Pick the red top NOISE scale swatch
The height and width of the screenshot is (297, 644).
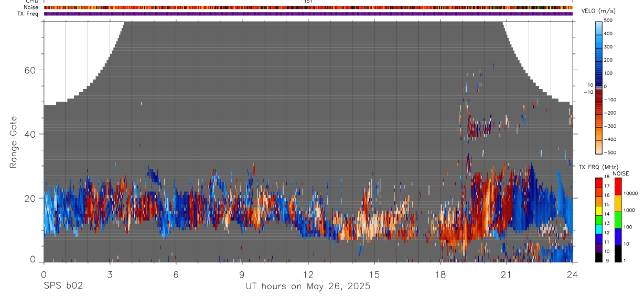(617, 186)
